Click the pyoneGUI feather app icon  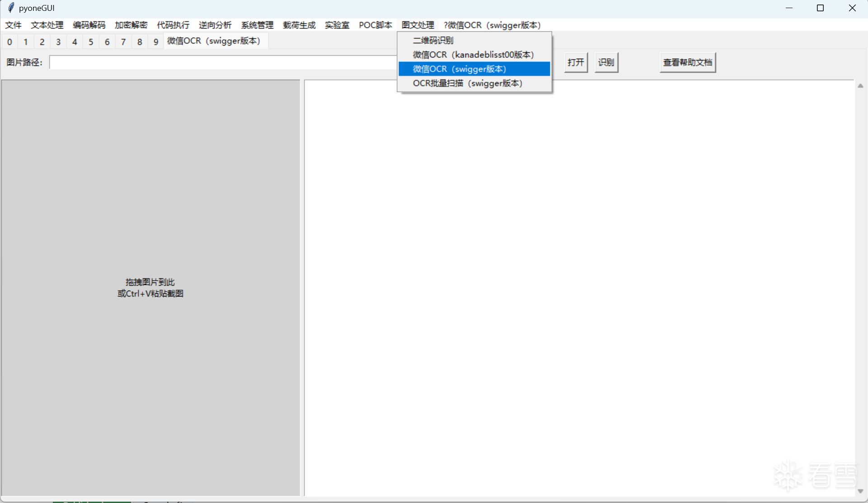pos(11,8)
